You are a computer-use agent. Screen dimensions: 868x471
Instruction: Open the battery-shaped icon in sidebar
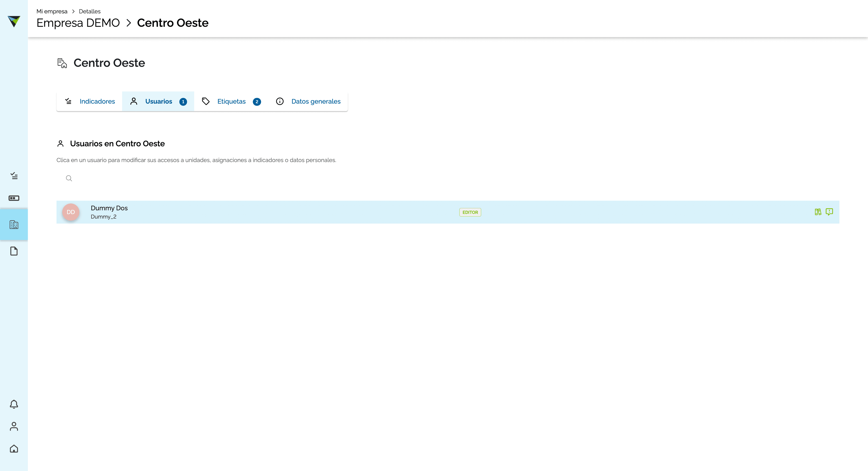point(14,198)
